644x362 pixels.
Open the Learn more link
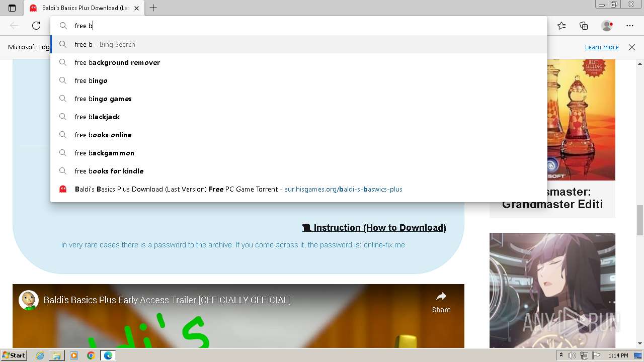click(602, 47)
